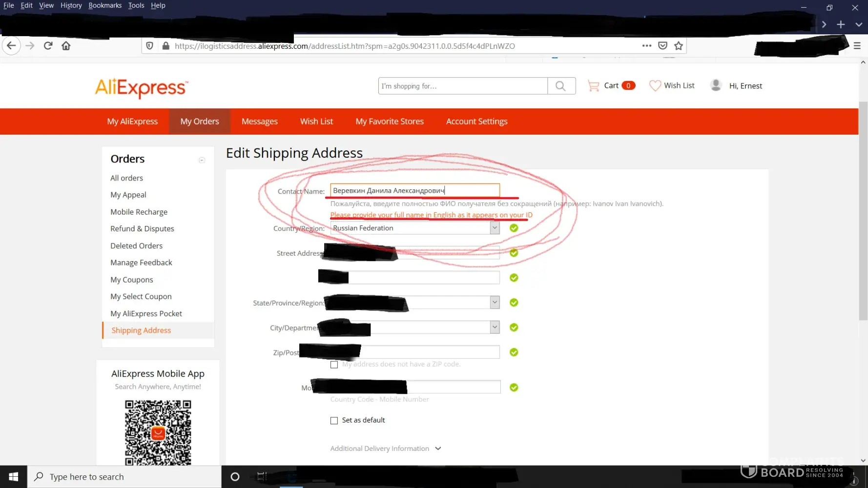Screen dimensions: 868x488
Task: Reload the current page
Action: [48, 46]
